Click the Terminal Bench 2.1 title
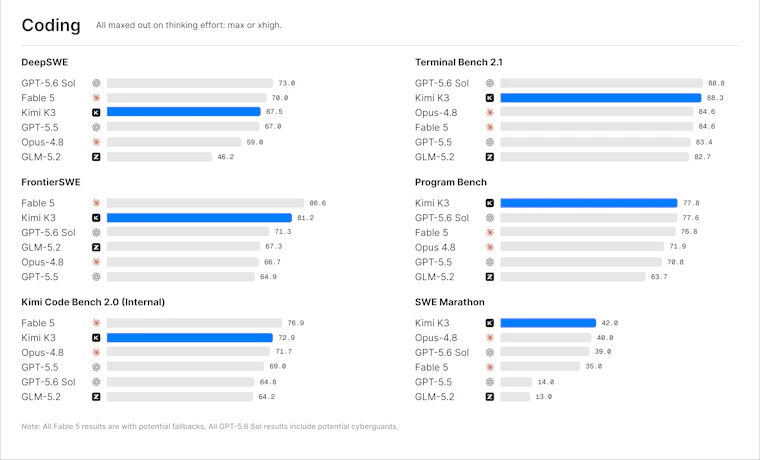 (x=459, y=62)
